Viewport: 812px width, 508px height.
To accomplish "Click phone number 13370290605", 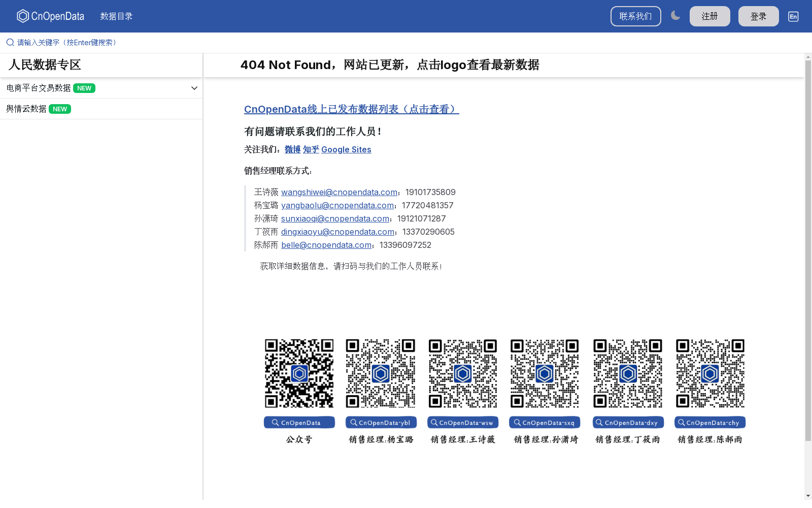I will click(428, 232).
